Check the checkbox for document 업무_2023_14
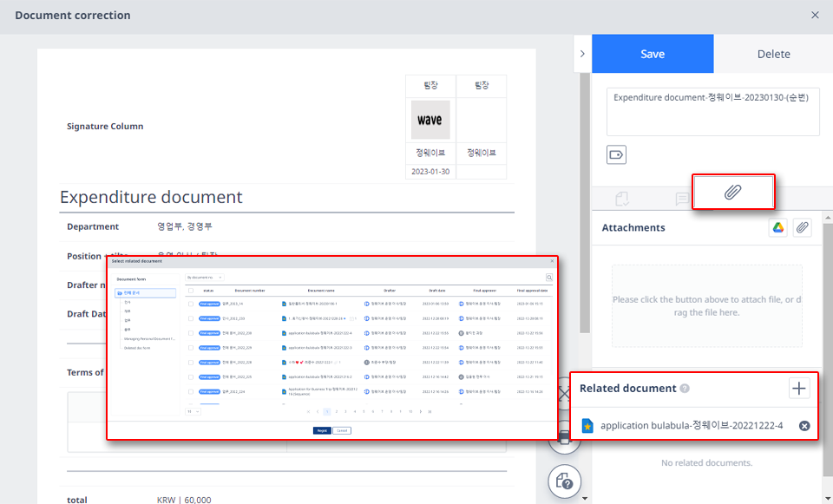This screenshot has width=833, height=504. [x=190, y=304]
